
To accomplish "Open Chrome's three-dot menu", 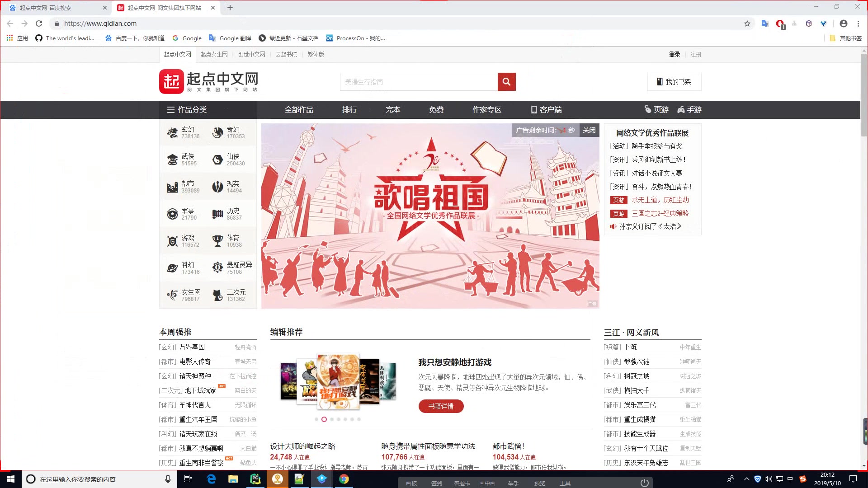I will click(x=858, y=23).
